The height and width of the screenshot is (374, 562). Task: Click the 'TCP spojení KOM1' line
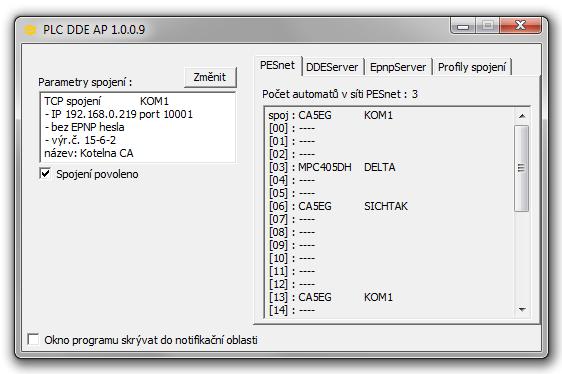pos(106,101)
